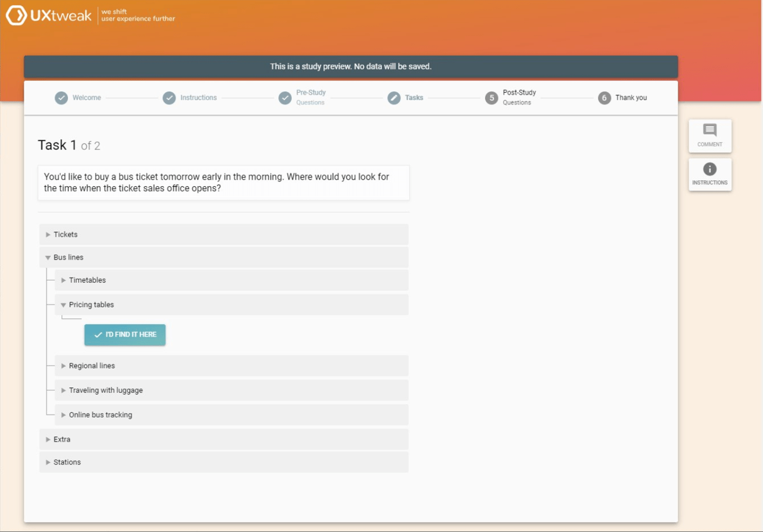The width and height of the screenshot is (763, 532).
Task: Click the 'we shift user experience further' tagline
Action: point(138,15)
